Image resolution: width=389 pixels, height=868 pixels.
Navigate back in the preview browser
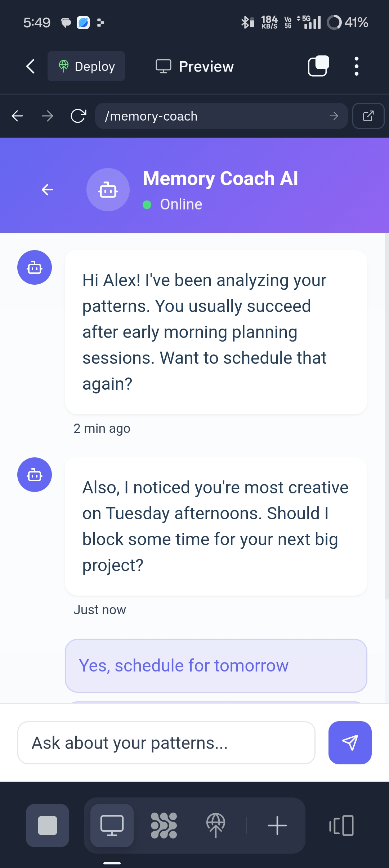tap(17, 116)
